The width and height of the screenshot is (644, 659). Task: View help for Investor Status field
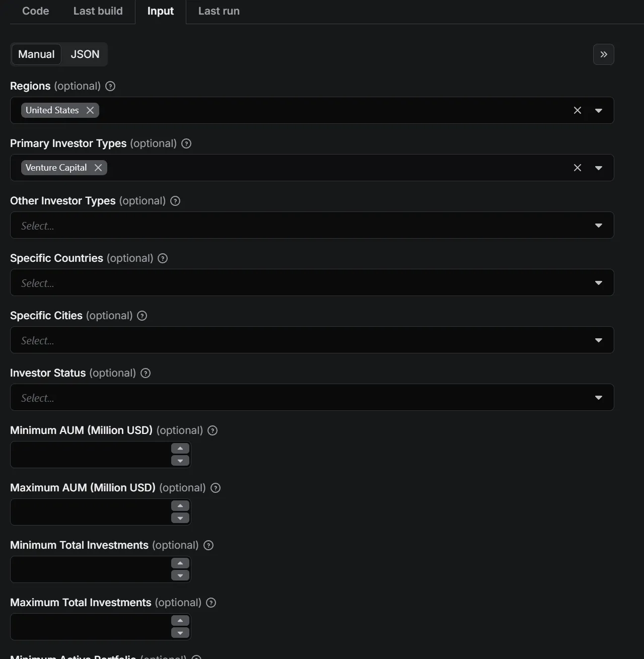[x=146, y=373]
